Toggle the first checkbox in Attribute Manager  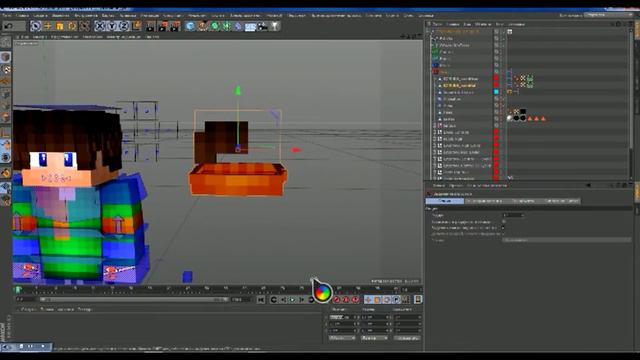pyautogui.click(x=503, y=222)
